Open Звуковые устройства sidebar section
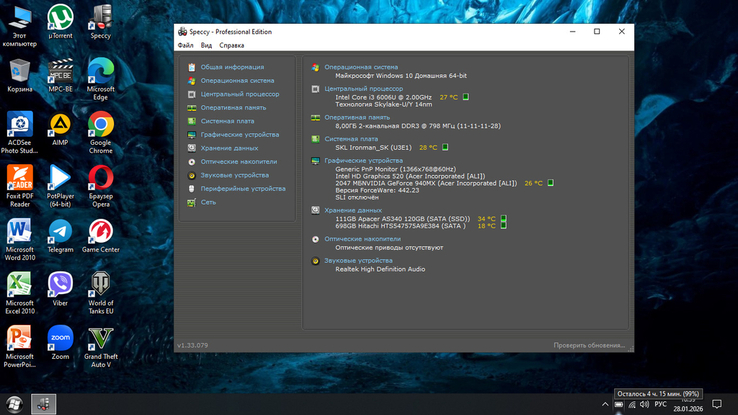Image resolution: width=738 pixels, height=415 pixels. (x=234, y=175)
